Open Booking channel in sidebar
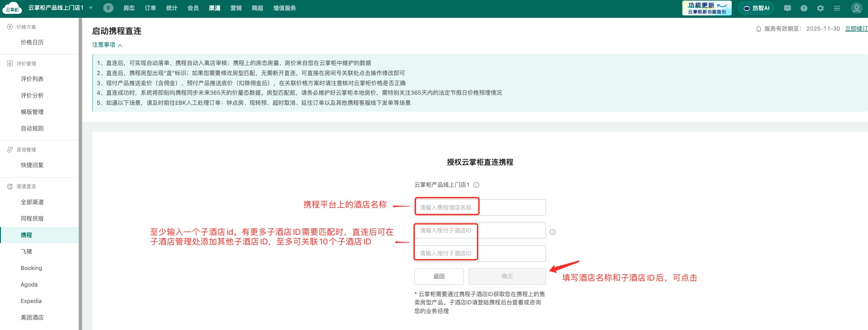868x330 pixels. 31,268
